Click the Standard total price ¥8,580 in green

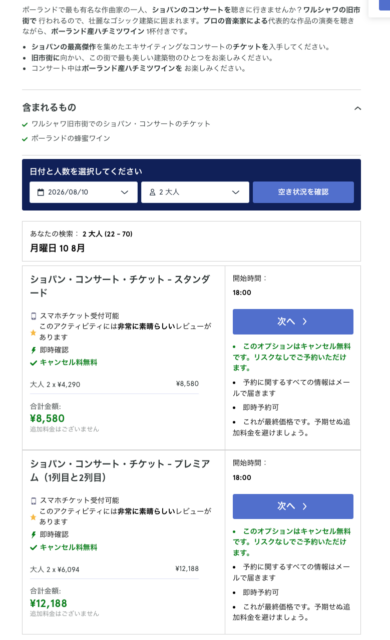(47, 419)
